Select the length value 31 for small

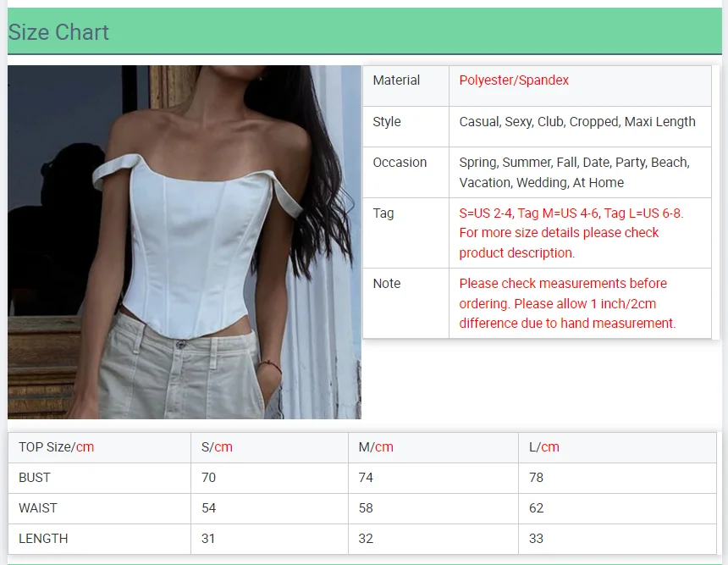coord(208,539)
